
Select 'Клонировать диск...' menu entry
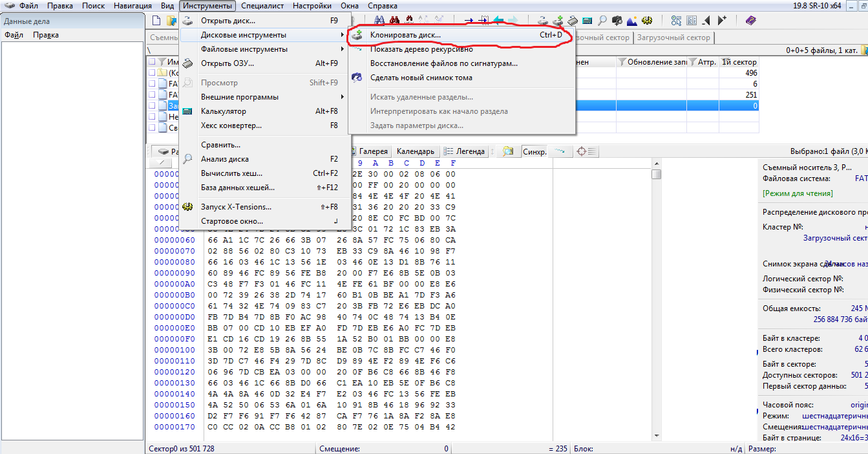click(405, 35)
